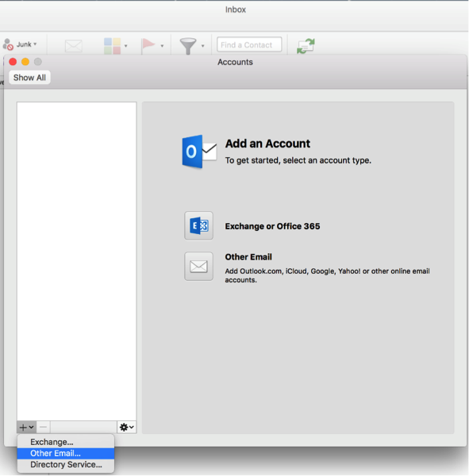This screenshot has height=476, width=469.
Task: Expand the Categorize dropdown arrow
Action: click(x=125, y=46)
